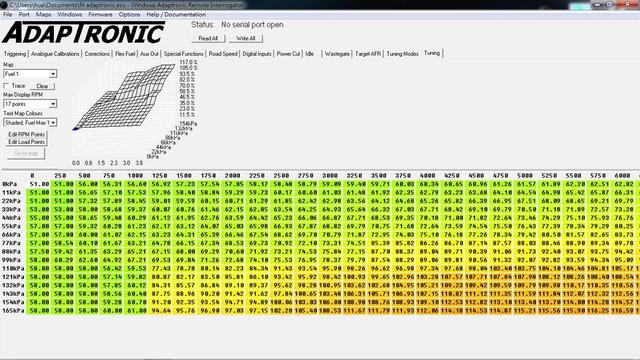Click the application icon in title bar
640x360 pixels.
[4, 5]
